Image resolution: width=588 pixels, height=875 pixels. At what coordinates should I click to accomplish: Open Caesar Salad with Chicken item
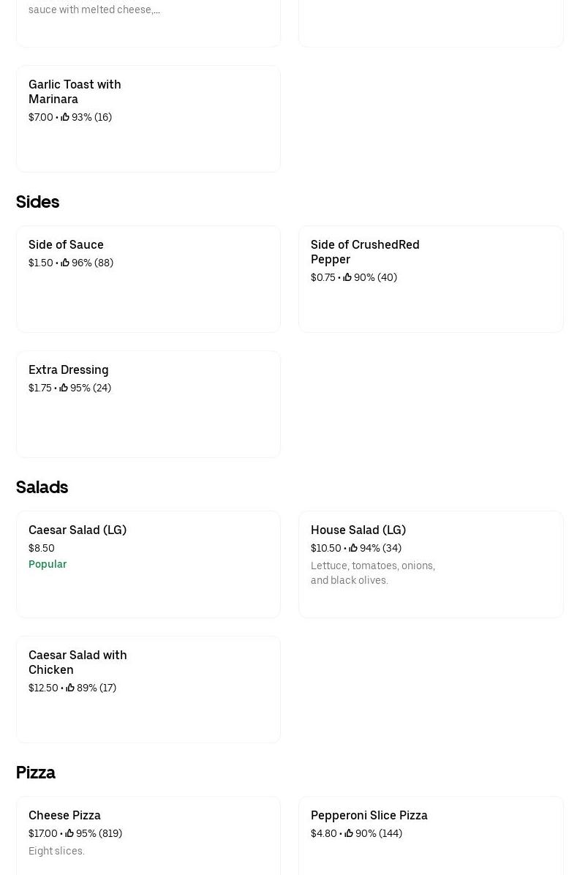78,662
